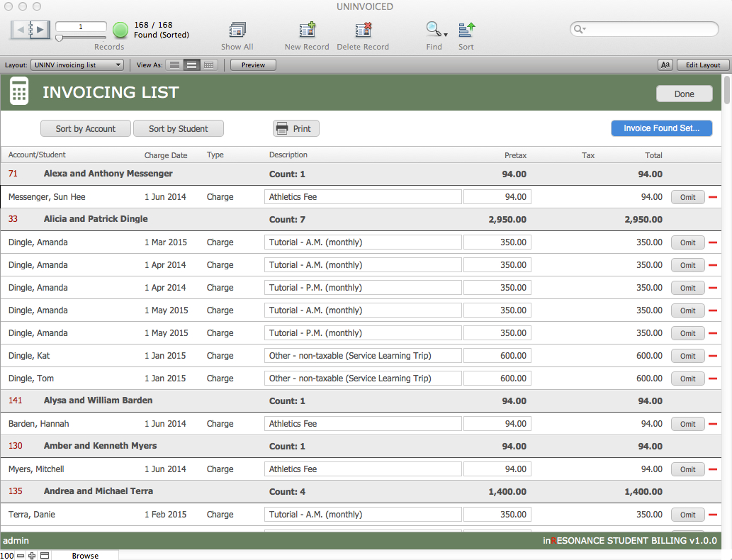The image size is (732, 560).
Task: Toggle the formatting bar with Aa button
Action: coord(665,65)
